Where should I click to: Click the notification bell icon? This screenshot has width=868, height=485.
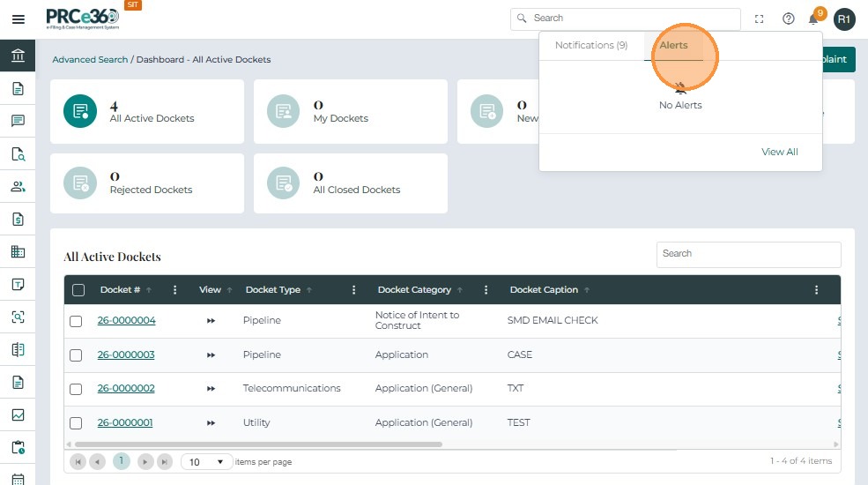(813, 19)
